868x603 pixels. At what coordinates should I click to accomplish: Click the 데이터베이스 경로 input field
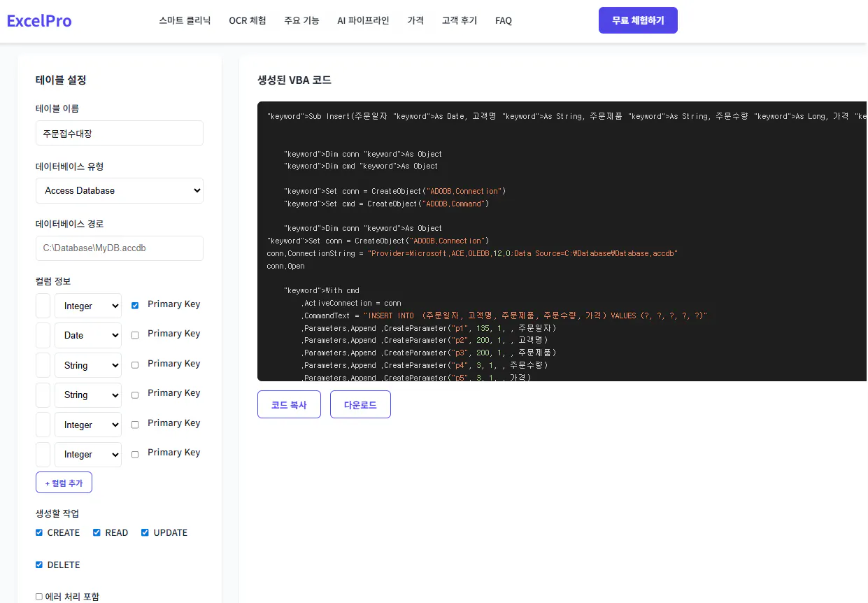point(120,248)
